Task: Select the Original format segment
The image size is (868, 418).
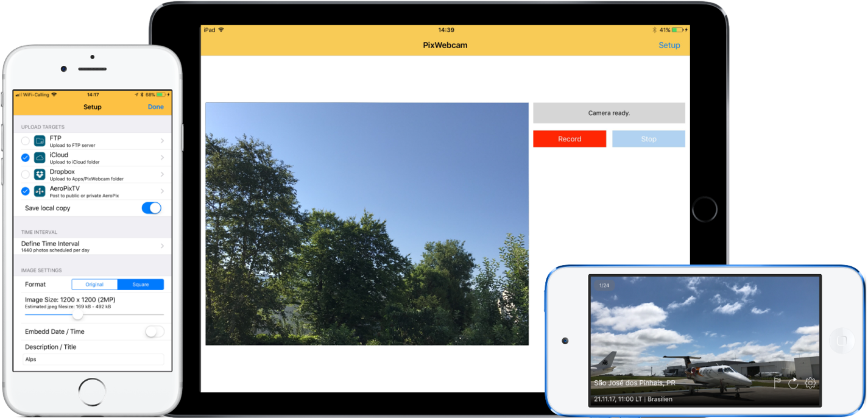Action: click(x=94, y=285)
